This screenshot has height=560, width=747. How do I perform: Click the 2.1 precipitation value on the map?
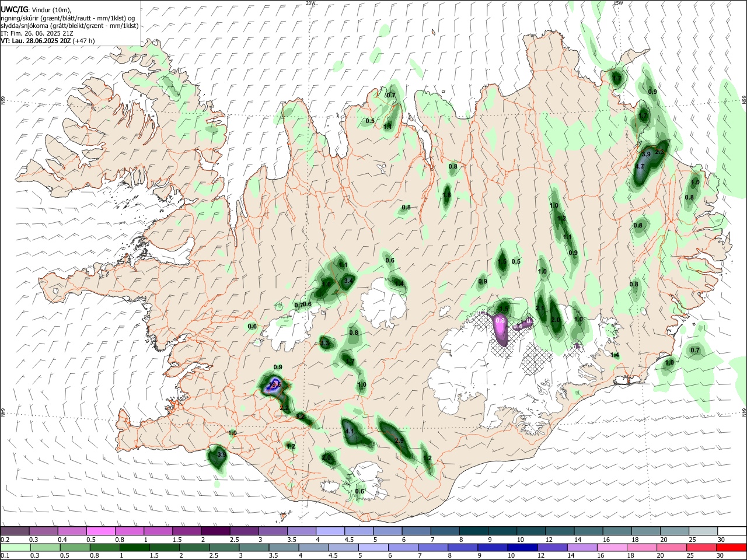point(540,309)
